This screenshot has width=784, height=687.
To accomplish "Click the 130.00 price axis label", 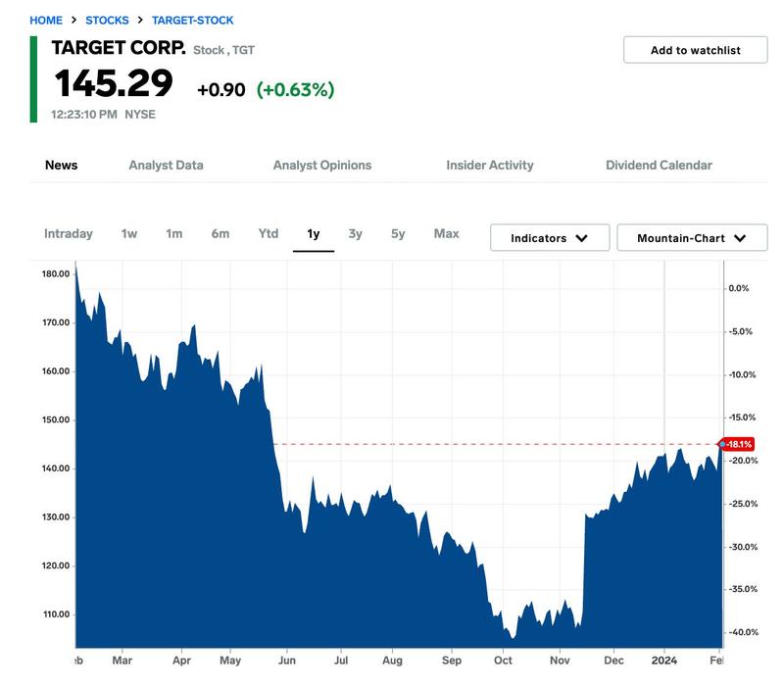I will coord(56,517).
